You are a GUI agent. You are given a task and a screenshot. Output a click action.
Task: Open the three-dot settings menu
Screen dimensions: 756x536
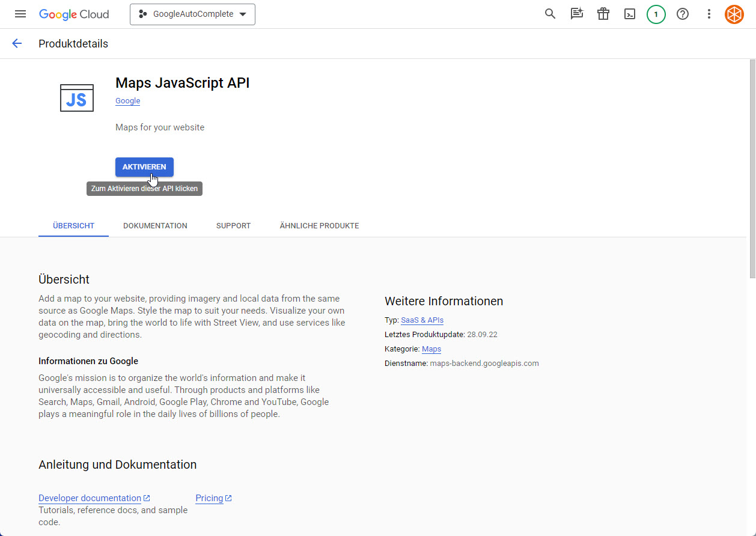pyautogui.click(x=709, y=14)
